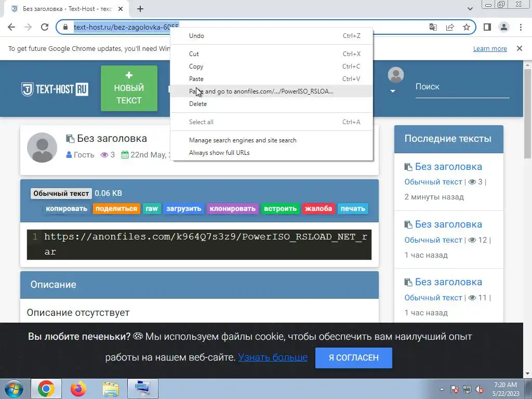Click Manage search engines and site search
The image size is (532, 399).
coord(271,140)
